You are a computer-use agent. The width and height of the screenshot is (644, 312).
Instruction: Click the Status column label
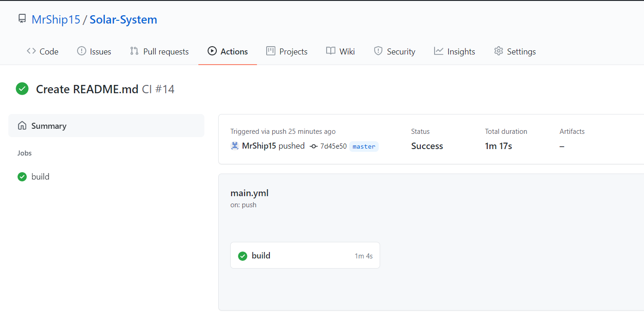tap(420, 132)
